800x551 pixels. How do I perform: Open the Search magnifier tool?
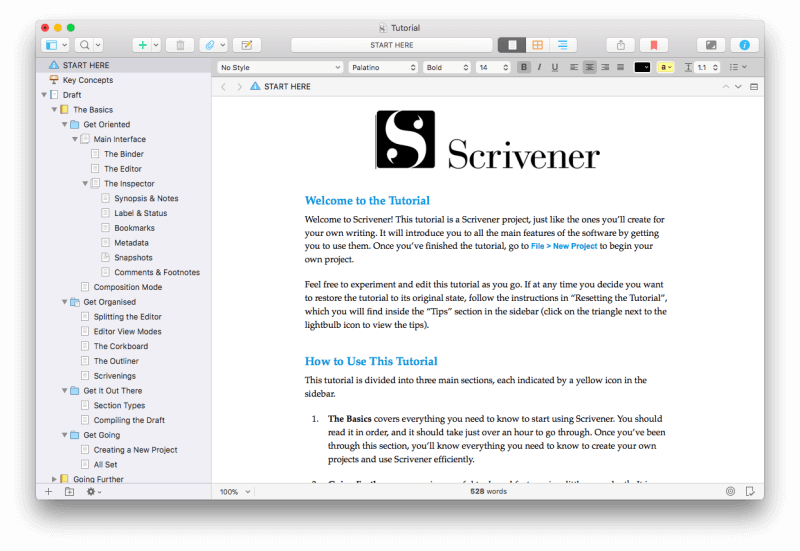click(85, 45)
